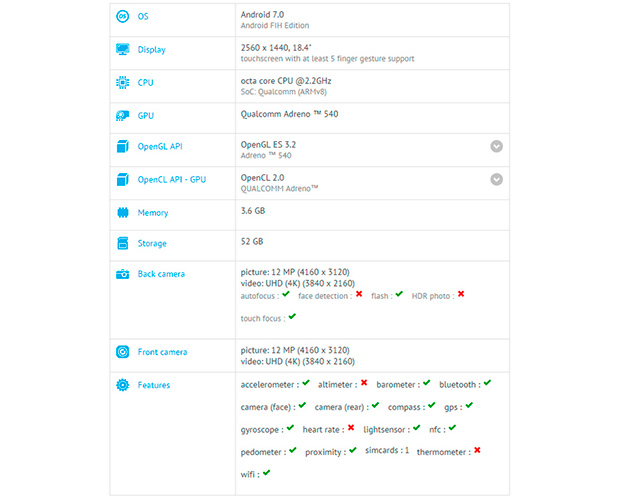Click the OpenCL API - GPU icon

(x=122, y=179)
